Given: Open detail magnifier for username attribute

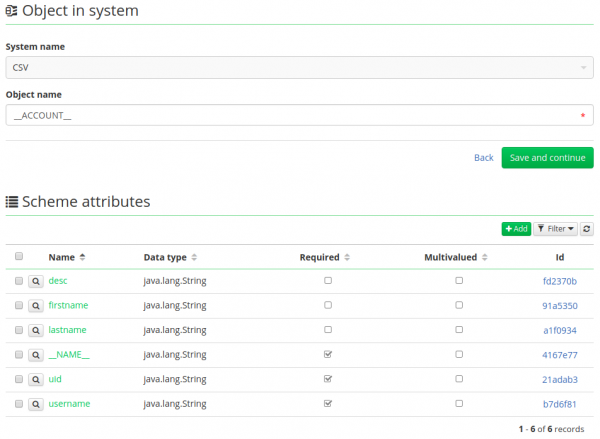Looking at the screenshot, I should click(36, 404).
